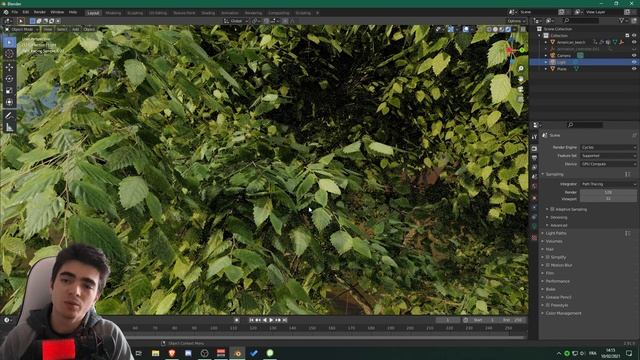640x360 pixels.
Task: Select the Cursor tool
Action: (x=9, y=53)
